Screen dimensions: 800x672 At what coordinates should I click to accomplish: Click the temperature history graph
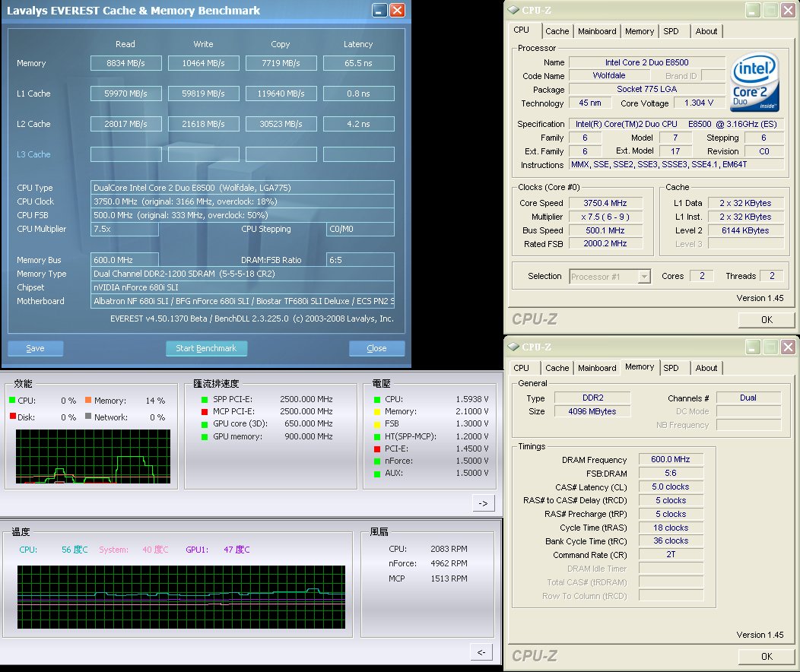point(181,597)
